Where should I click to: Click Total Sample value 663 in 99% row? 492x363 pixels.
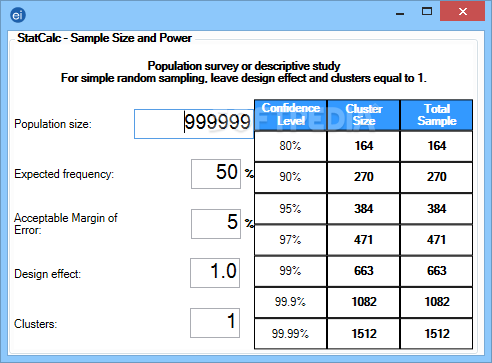(437, 271)
